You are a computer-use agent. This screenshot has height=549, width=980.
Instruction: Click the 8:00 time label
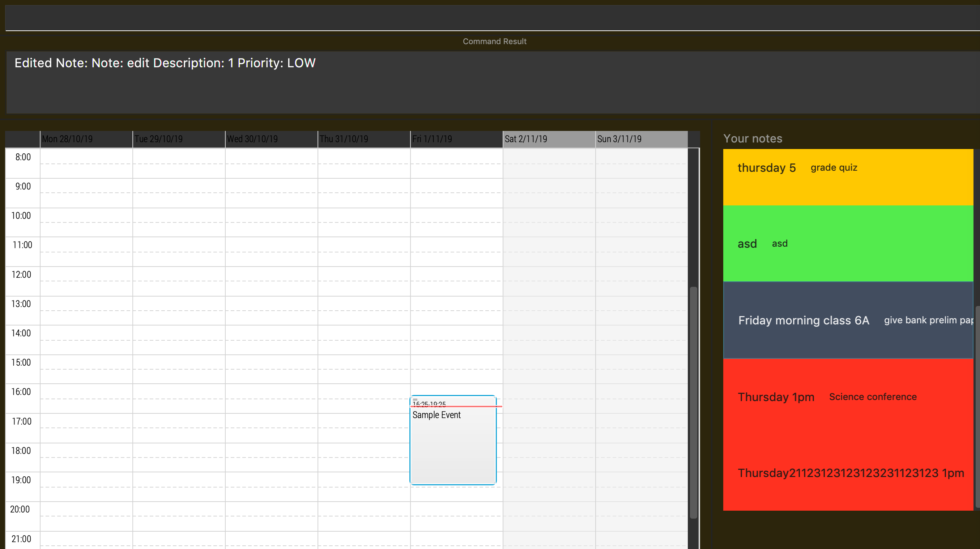coord(23,157)
